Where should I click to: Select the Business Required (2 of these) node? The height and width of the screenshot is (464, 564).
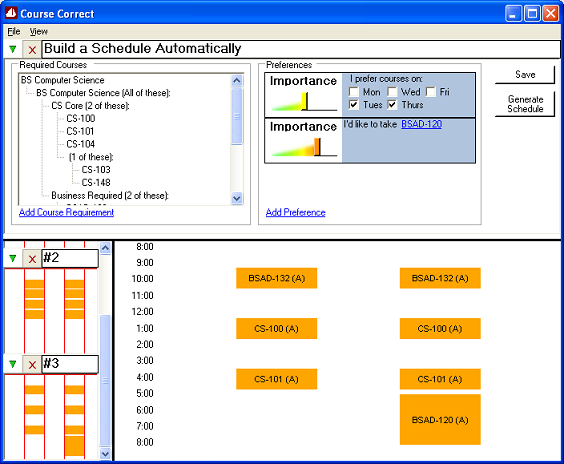(x=110, y=195)
